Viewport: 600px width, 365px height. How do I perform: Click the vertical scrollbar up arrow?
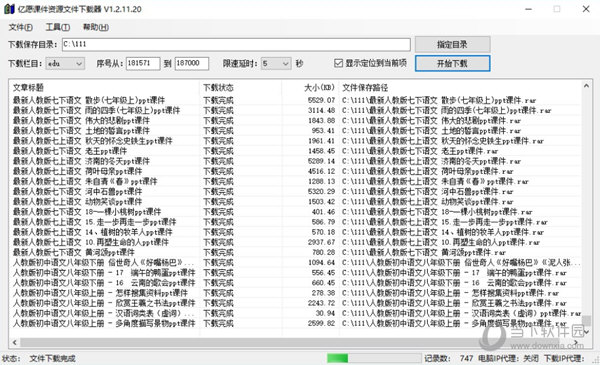coord(586,86)
